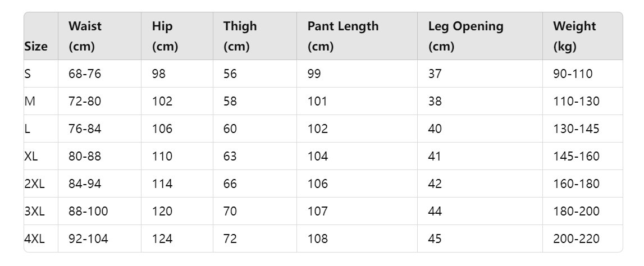Click weight range 130-145
Image resolution: width=644 pixels, height=266 pixels.
pos(576,129)
